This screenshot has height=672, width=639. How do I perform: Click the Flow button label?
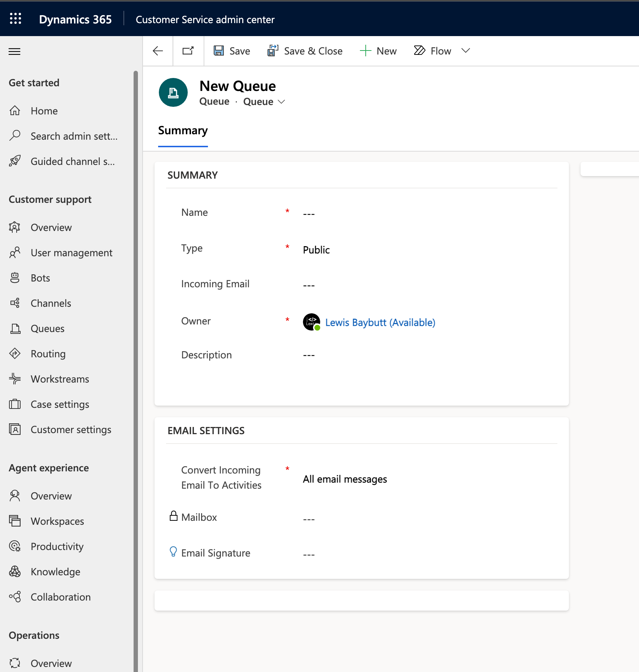click(441, 51)
